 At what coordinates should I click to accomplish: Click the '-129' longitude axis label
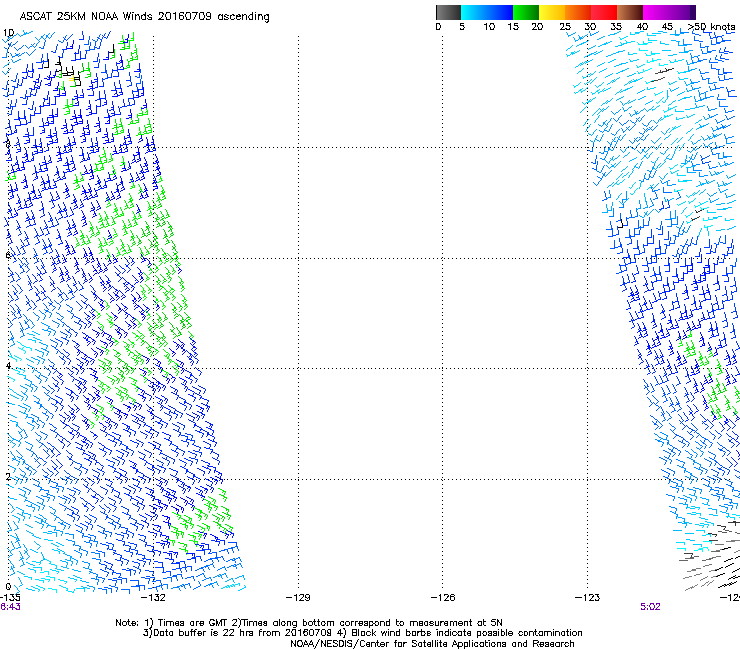coord(298,598)
